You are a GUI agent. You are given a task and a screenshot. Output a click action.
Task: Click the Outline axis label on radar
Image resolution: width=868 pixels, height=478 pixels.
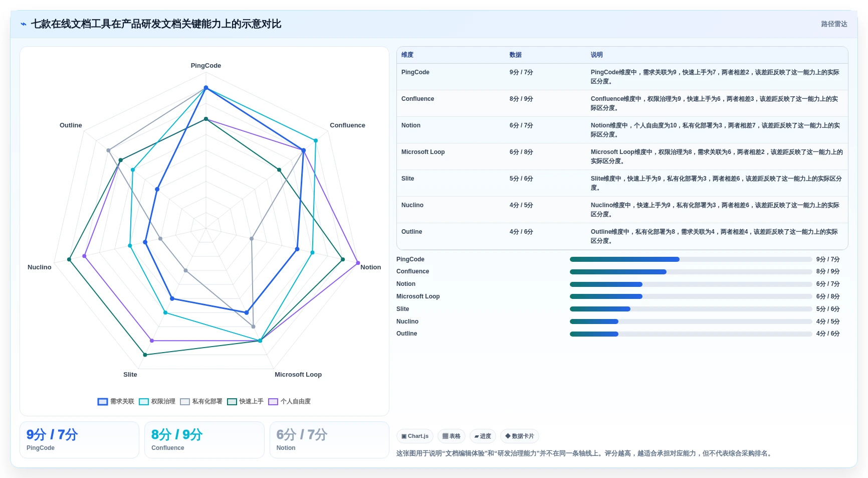point(71,125)
